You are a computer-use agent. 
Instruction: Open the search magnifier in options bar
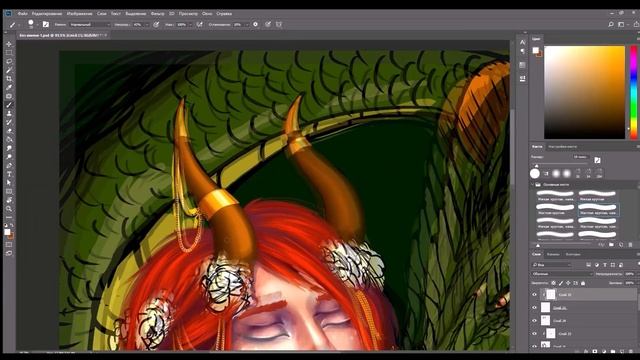click(611, 24)
